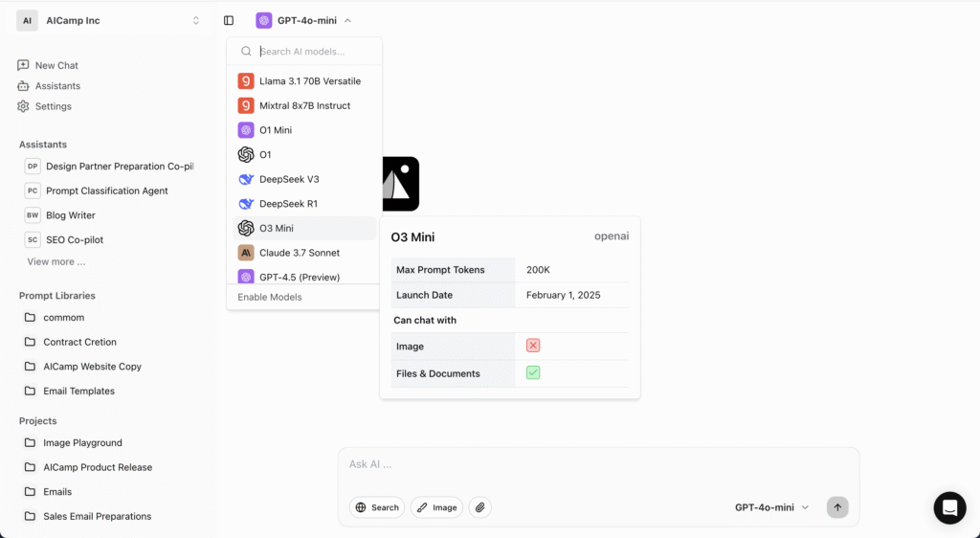The height and width of the screenshot is (538, 980).
Task: Click the Image Playground folder icon
Action: [x=30, y=442]
